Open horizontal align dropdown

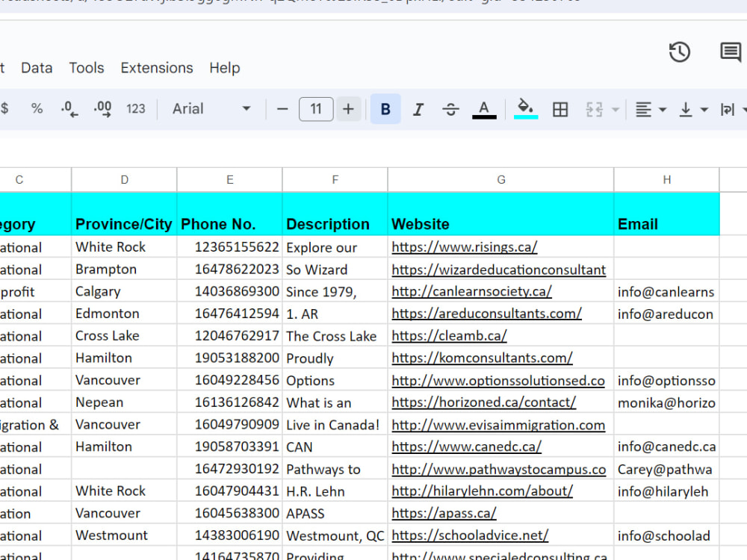pyautogui.click(x=651, y=109)
